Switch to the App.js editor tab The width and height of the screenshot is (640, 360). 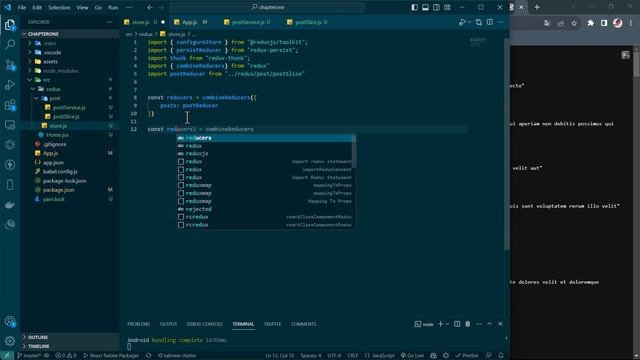tap(190, 22)
